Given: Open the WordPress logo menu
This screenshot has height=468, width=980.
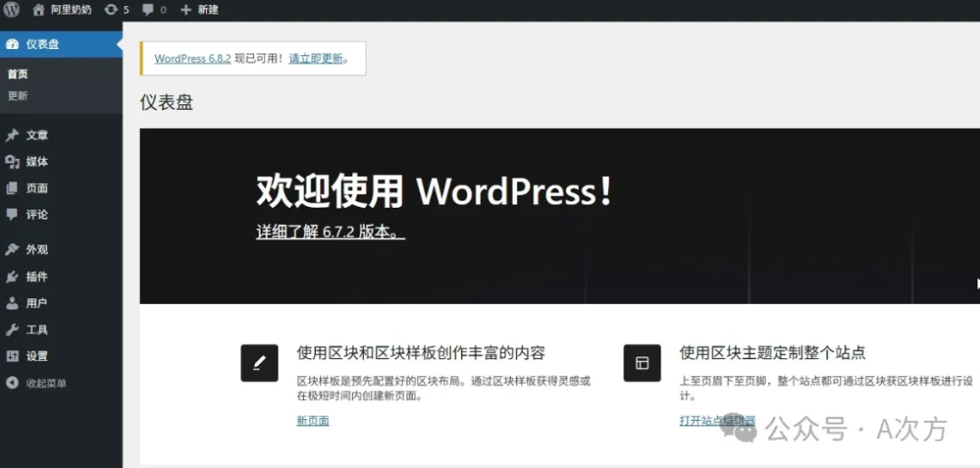Looking at the screenshot, I should point(11,10).
